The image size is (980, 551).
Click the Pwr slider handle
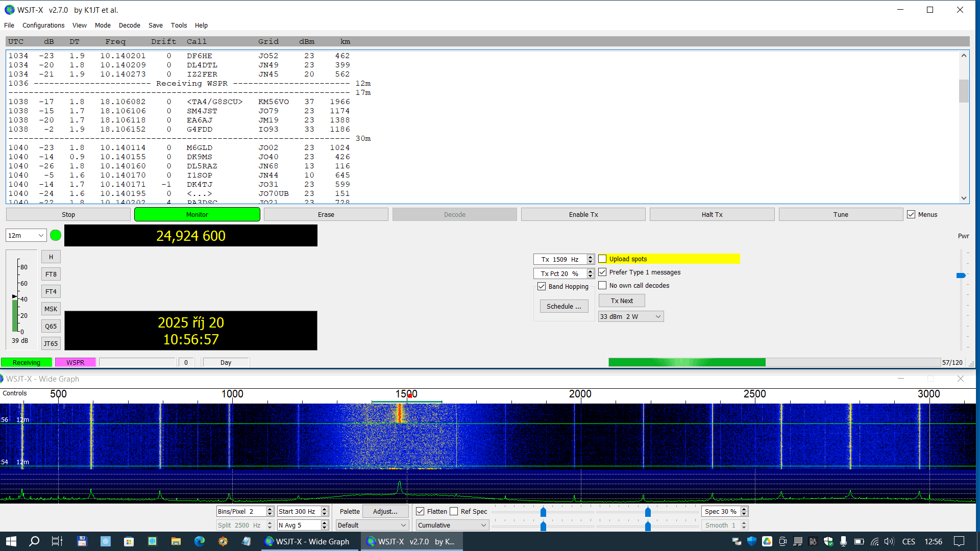[x=961, y=275]
